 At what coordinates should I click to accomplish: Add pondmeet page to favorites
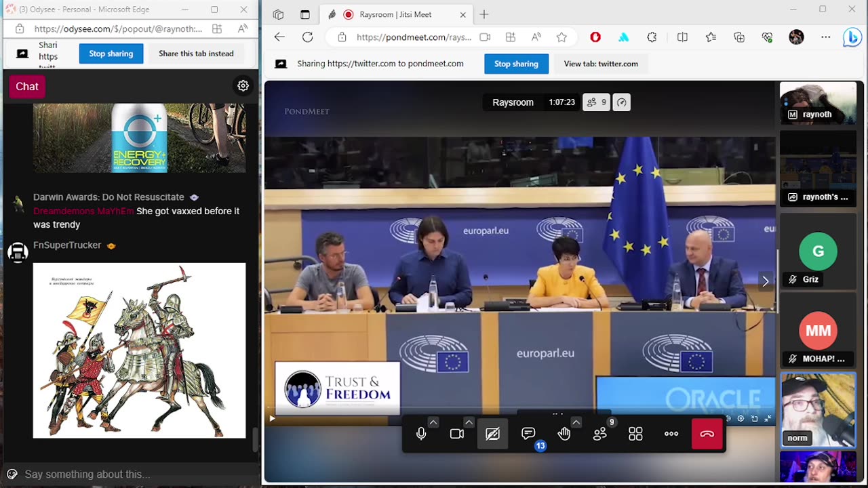[x=561, y=37]
